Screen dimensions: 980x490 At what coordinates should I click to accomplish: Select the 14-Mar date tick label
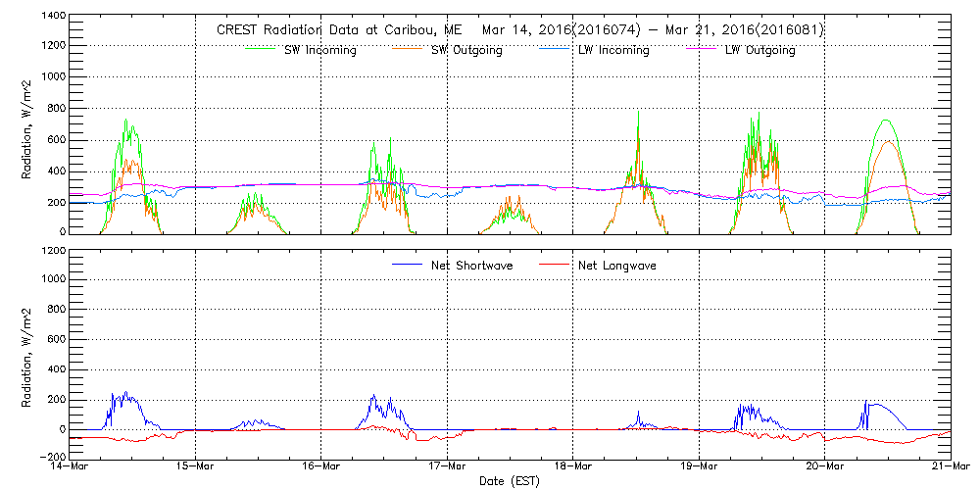click(x=71, y=467)
